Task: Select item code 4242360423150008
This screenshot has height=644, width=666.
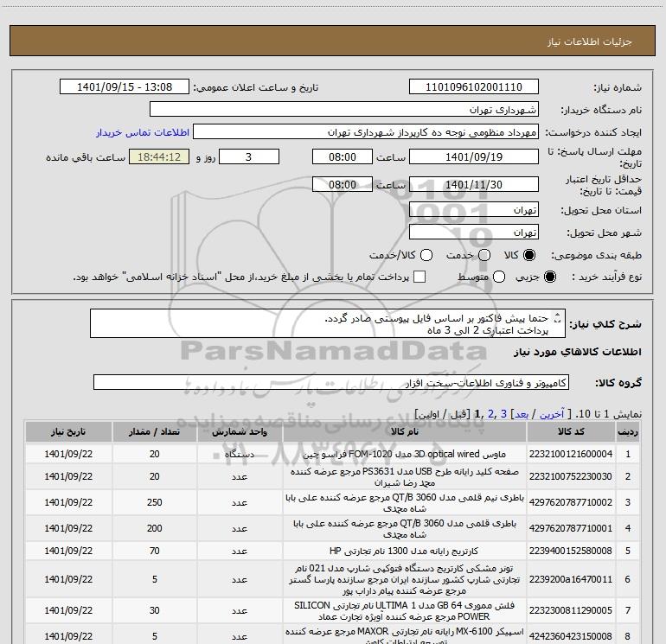Action: pos(571,636)
